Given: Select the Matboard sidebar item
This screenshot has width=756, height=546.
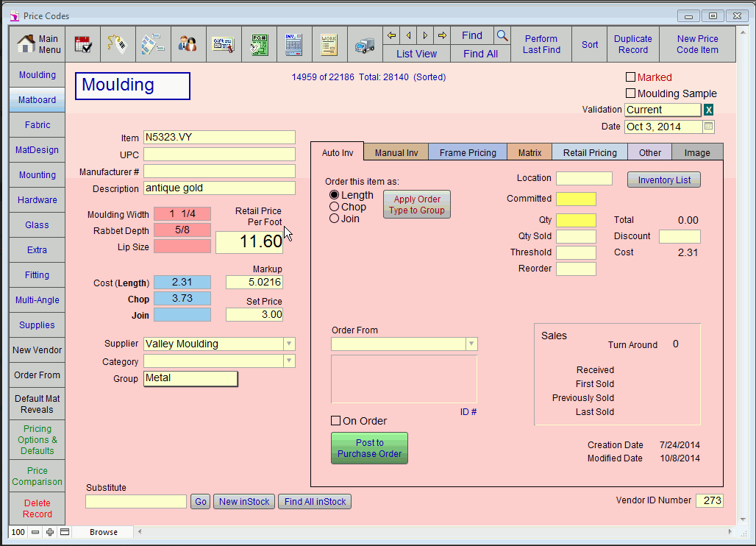Looking at the screenshot, I should coord(36,99).
